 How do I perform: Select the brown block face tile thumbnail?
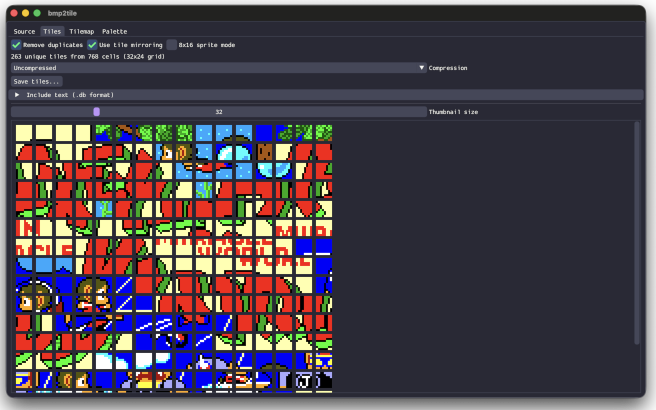click(x=264, y=153)
